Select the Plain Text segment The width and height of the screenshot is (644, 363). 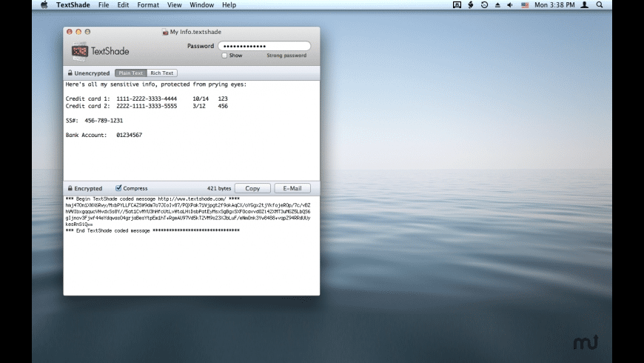[130, 73]
